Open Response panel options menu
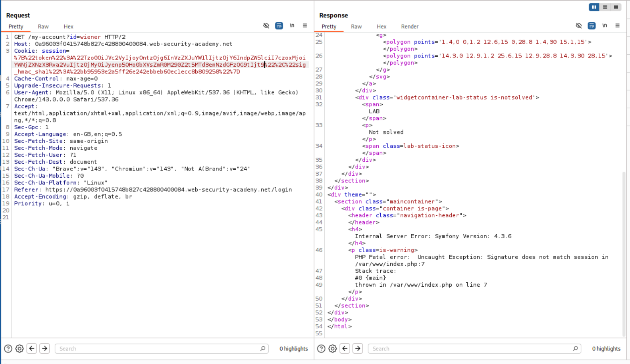 [x=617, y=26]
